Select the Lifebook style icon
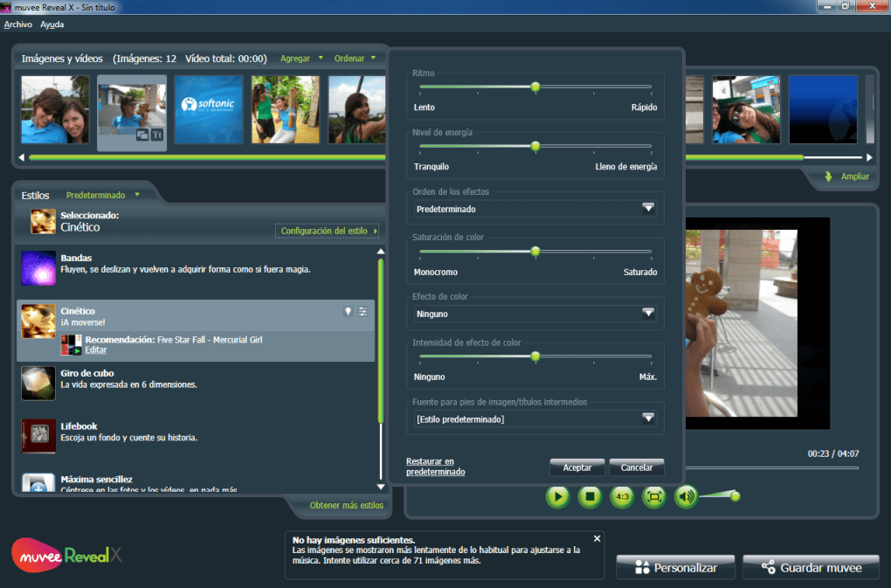Screen dimensions: 891x588 pyautogui.click(x=38, y=436)
